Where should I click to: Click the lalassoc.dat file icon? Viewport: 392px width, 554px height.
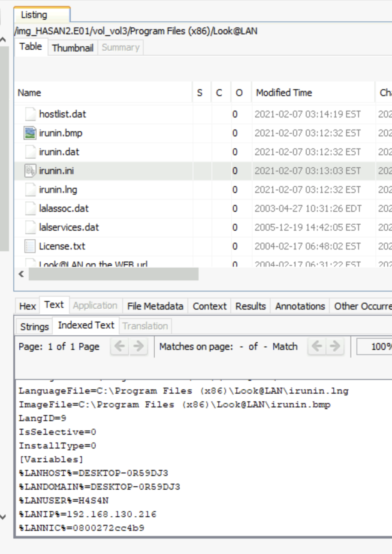[30, 208]
